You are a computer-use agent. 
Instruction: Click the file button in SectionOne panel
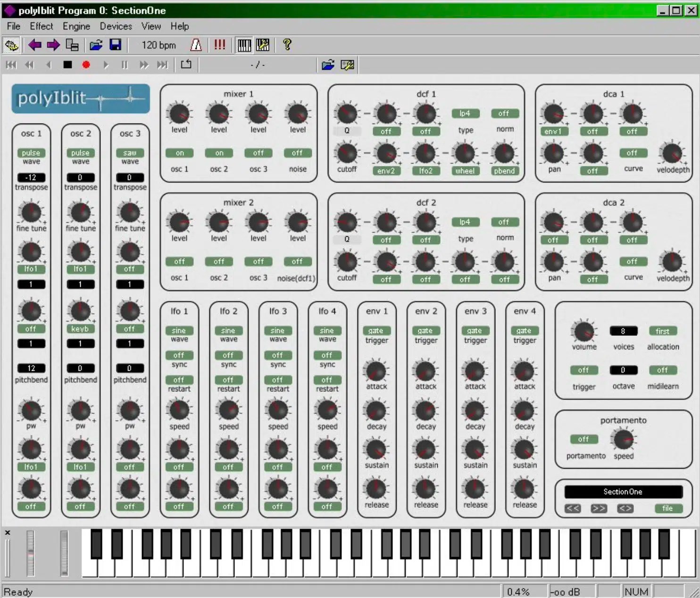[x=668, y=508]
